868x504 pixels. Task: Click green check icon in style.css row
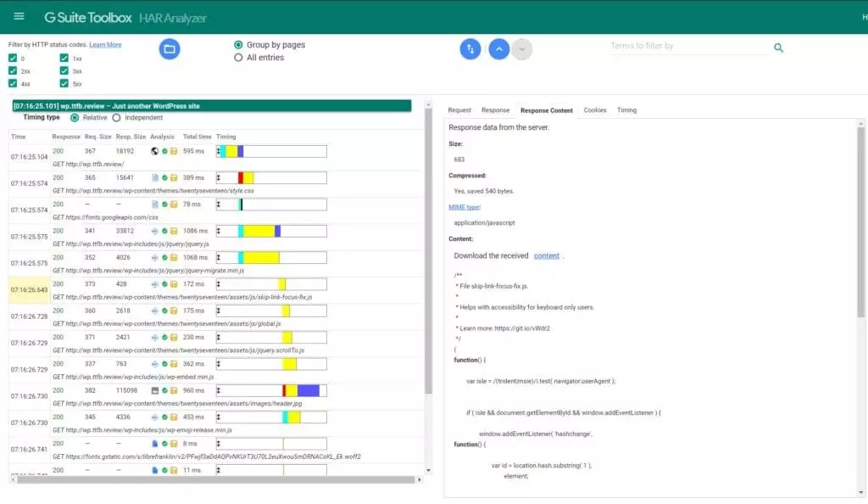[x=164, y=178]
